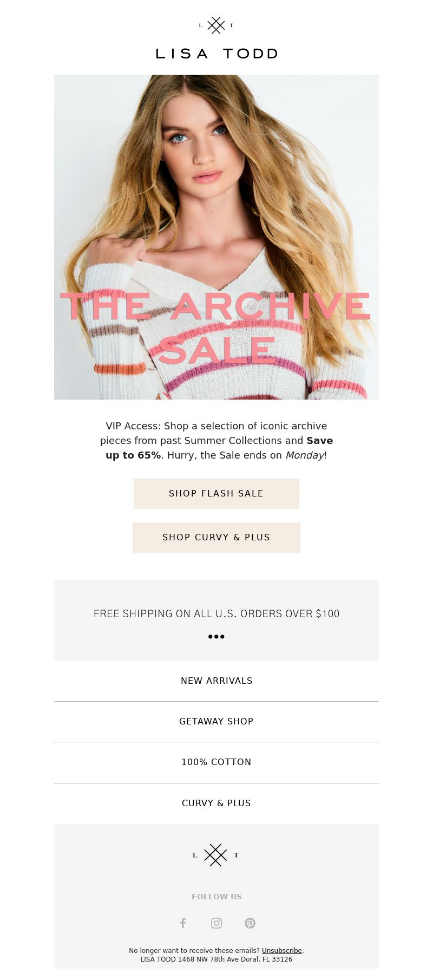Image resolution: width=433 pixels, height=980 pixels.
Task: Click the three dots below free shipping
Action: pos(216,636)
